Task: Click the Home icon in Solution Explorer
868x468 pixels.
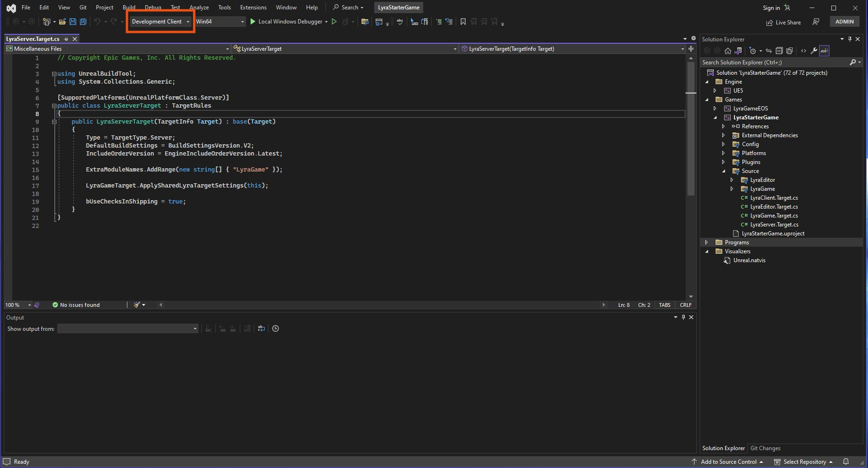Action: [x=727, y=51]
